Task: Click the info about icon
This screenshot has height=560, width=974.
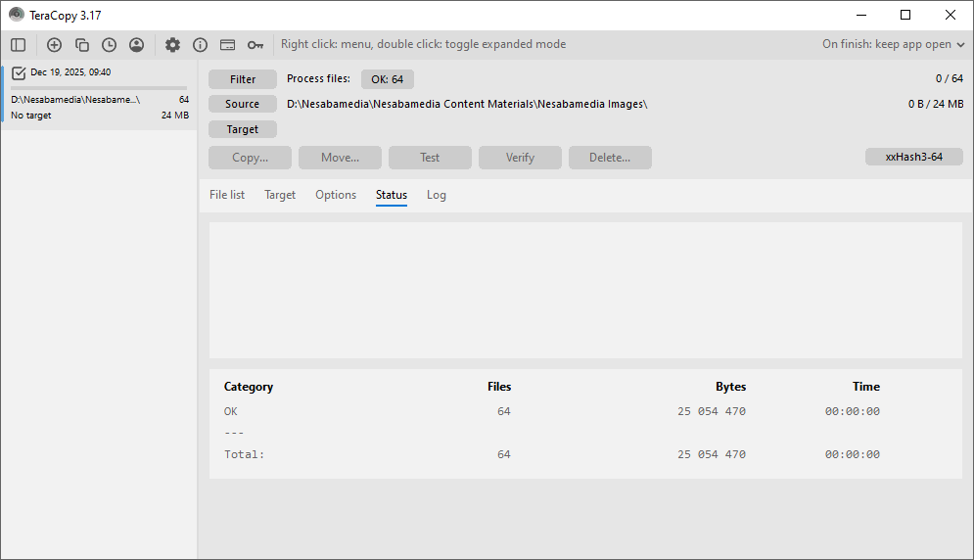Action: click(x=200, y=45)
